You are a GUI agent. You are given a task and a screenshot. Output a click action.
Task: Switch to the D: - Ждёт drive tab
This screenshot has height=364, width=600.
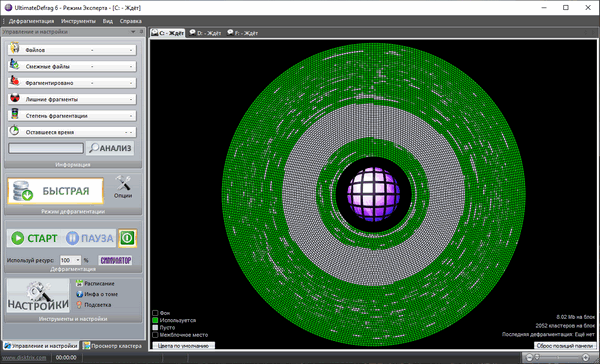(x=205, y=33)
